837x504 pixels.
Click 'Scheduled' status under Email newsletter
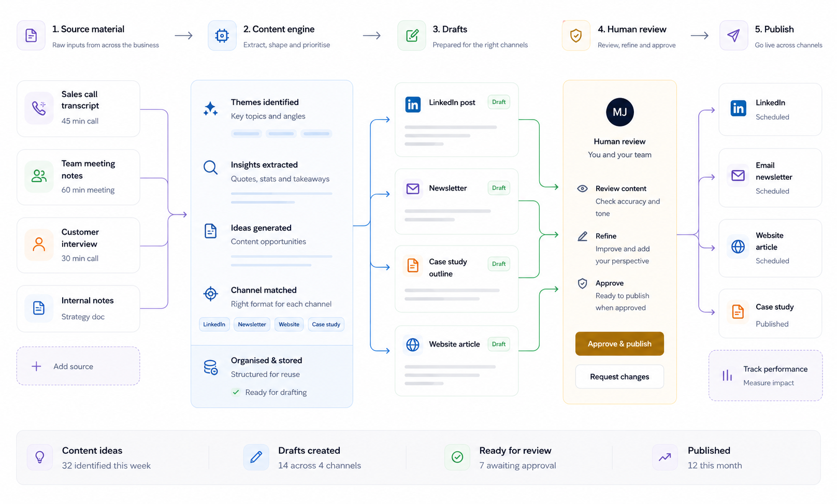[772, 191]
